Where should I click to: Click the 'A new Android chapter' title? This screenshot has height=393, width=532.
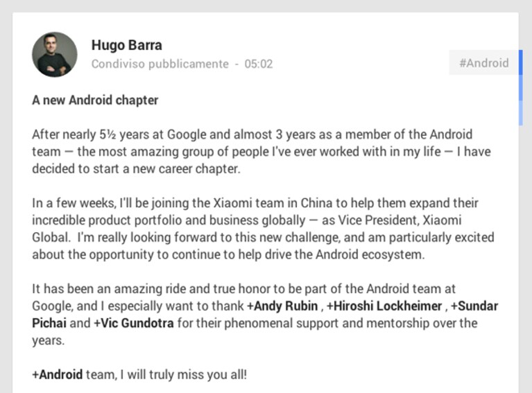tap(95, 101)
